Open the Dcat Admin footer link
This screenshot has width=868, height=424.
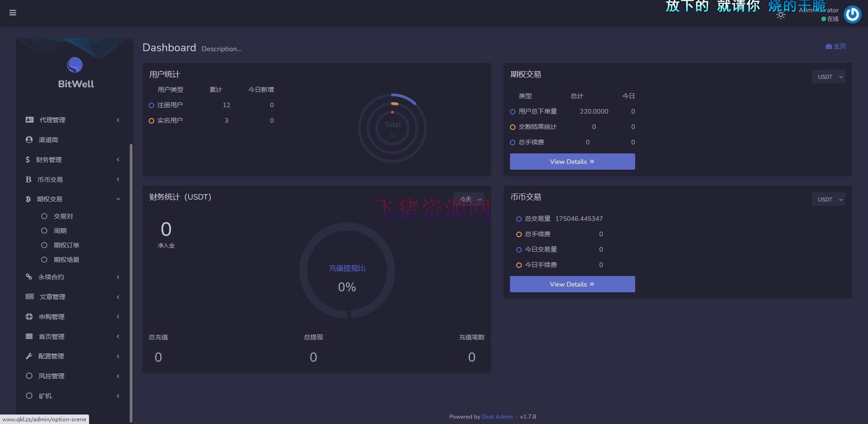click(497, 416)
